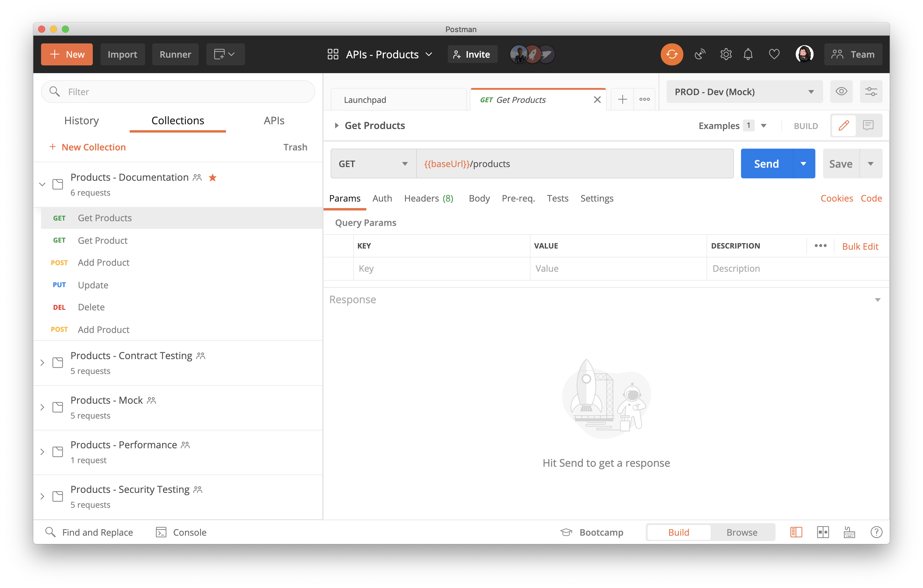Expand the Products - Performance collection
The image size is (923, 588).
[x=42, y=452]
